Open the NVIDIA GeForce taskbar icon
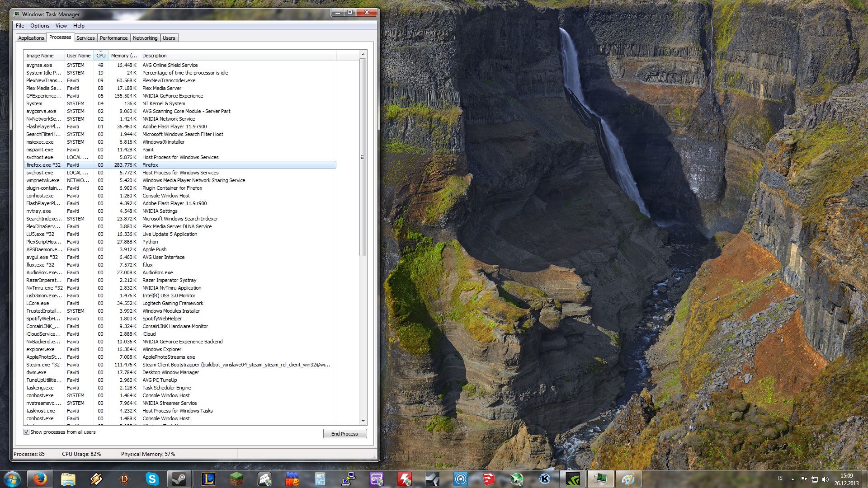 pos(572,479)
